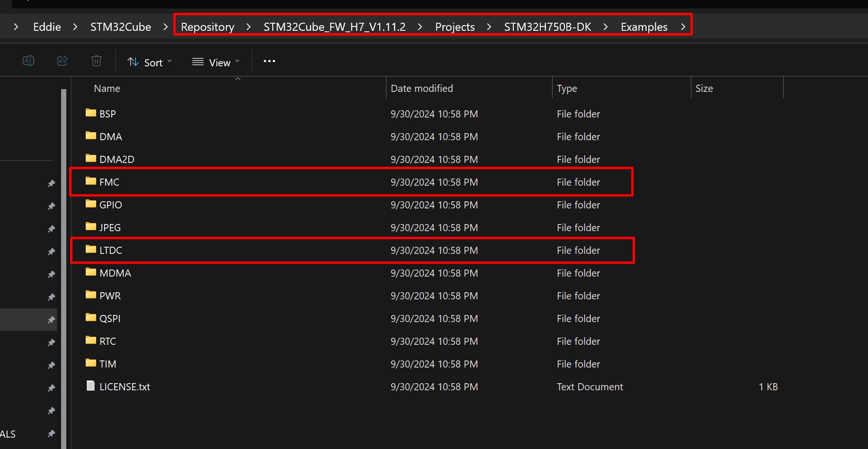Select the LICENSE.txt file icon
This screenshot has height=449, width=868.
point(91,386)
